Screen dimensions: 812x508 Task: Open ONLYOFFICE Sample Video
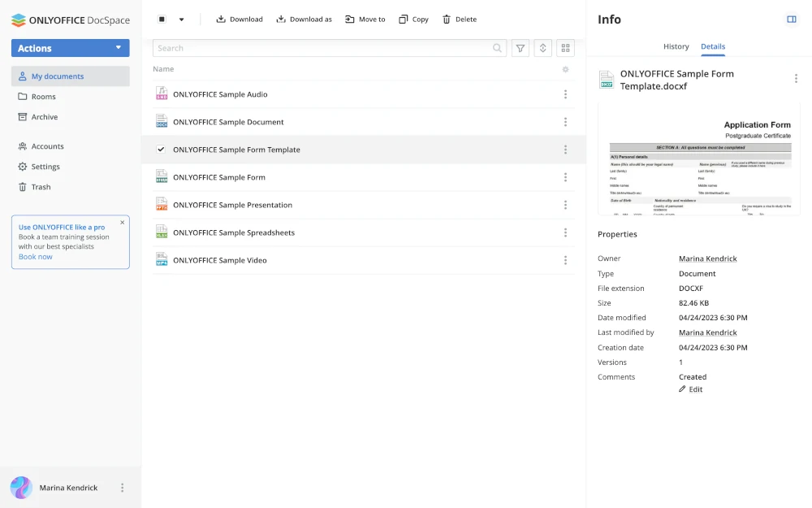pyautogui.click(x=219, y=260)
